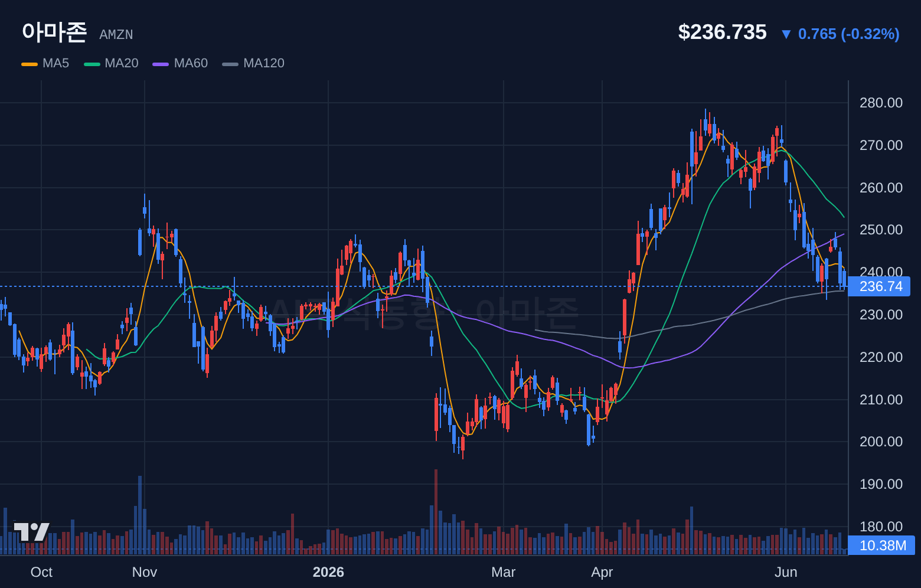The image size is (921, 588).
Task: Click the 0.765 (-0.32%) change value
Action: coord(849,34)
